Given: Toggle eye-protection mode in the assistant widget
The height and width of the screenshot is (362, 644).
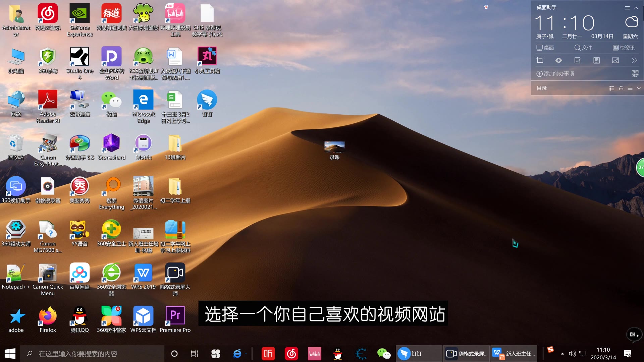Looking at the screenshot, I should 558,60.
